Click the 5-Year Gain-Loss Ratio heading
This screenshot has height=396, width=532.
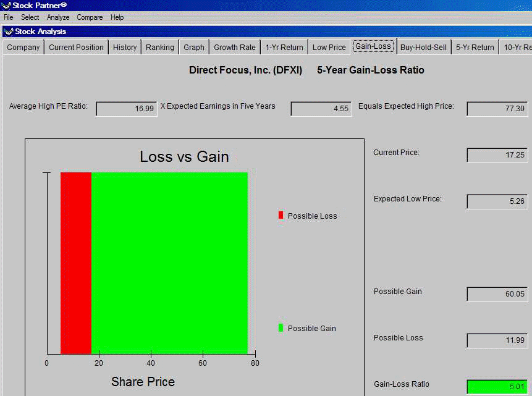(x=371, y=70)
